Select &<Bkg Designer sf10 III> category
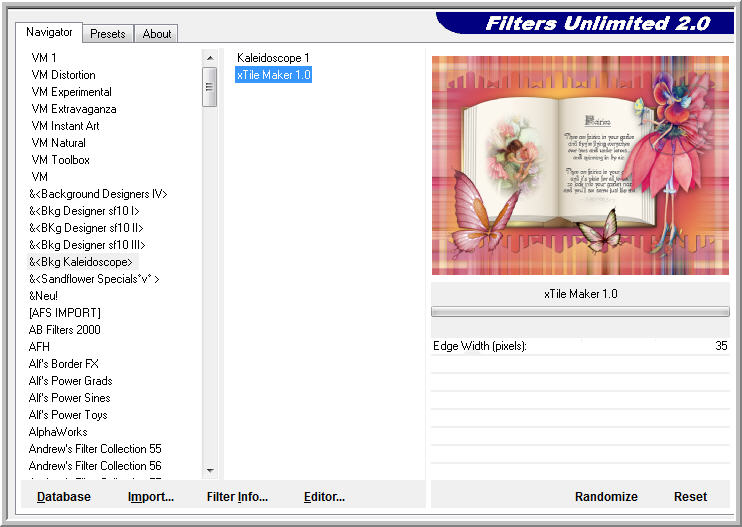 click(87, 245)
